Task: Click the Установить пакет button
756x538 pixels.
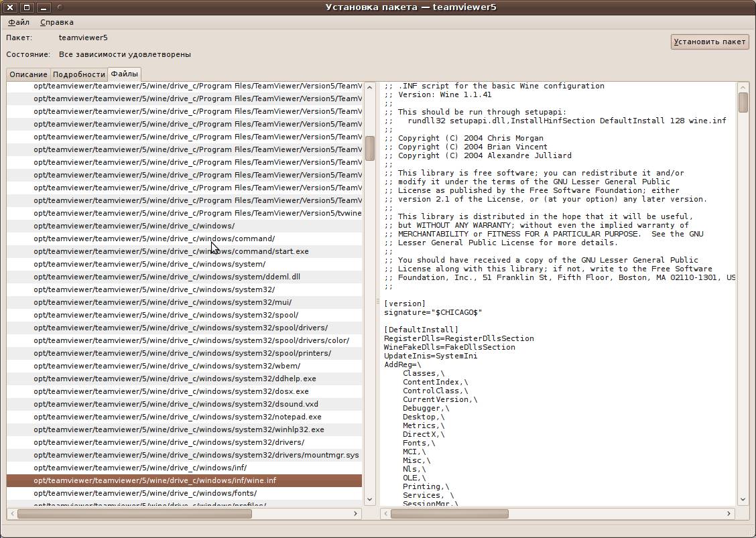Action: [710, 42]
